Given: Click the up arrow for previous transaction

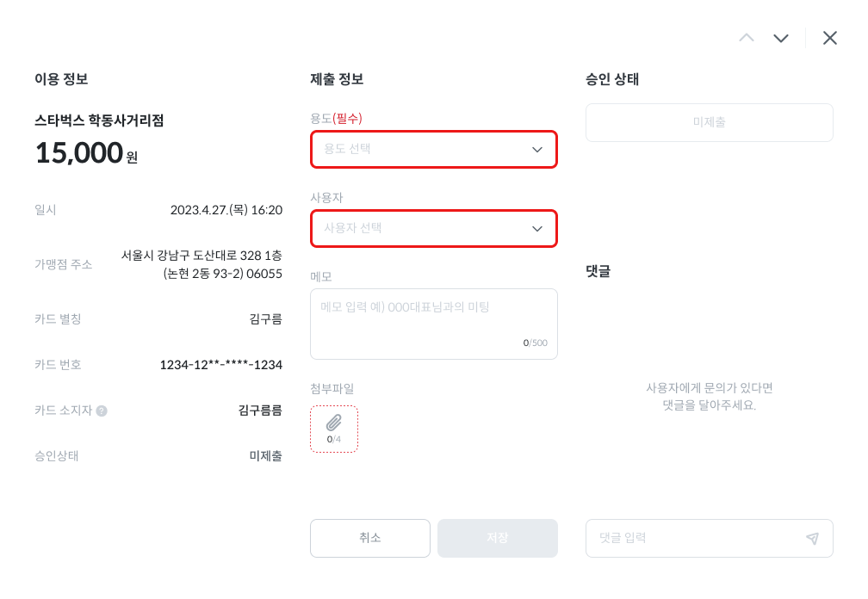Looking at the screenshot, I should click(x=747, y=38).
